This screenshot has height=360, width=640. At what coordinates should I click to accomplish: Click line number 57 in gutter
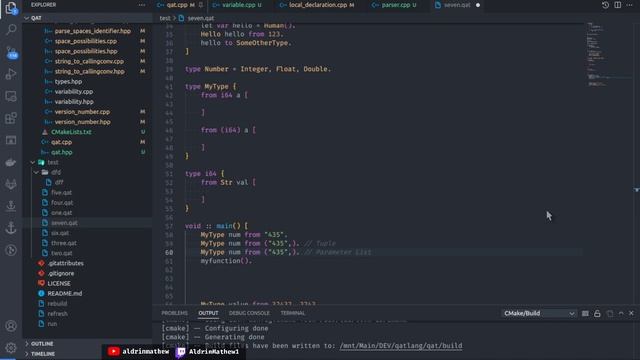coord(169,226)
